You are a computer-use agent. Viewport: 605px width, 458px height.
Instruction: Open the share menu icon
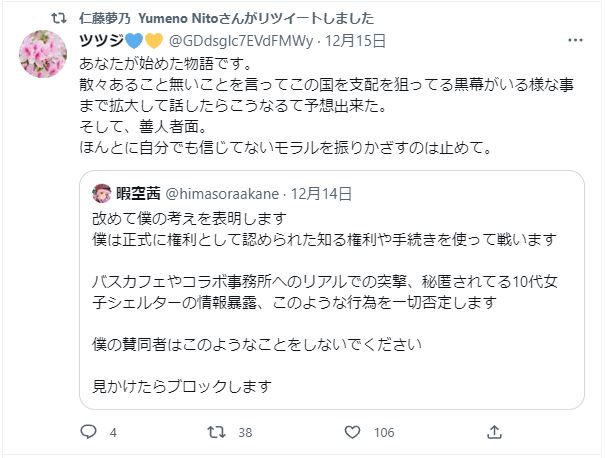[x=493, y=433]
